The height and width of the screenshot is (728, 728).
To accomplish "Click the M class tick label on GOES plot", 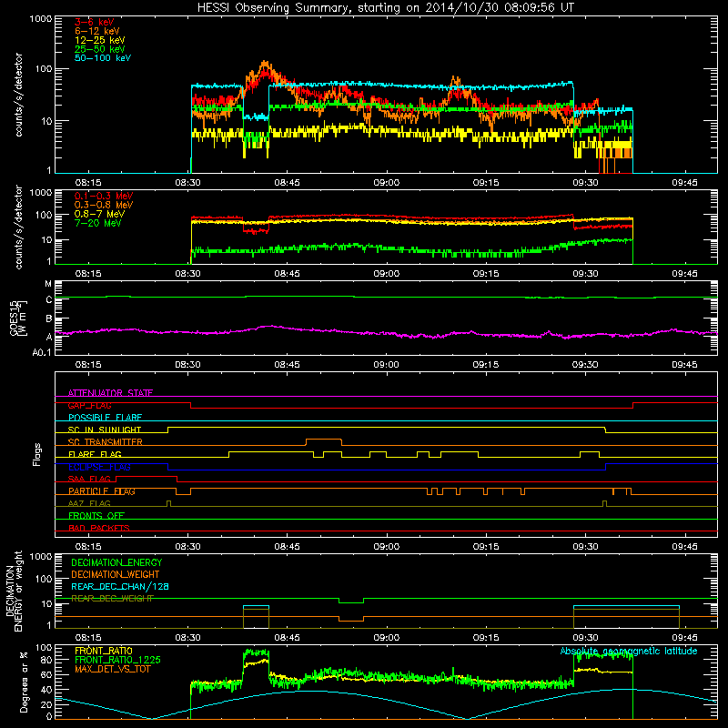I will 48,283.
